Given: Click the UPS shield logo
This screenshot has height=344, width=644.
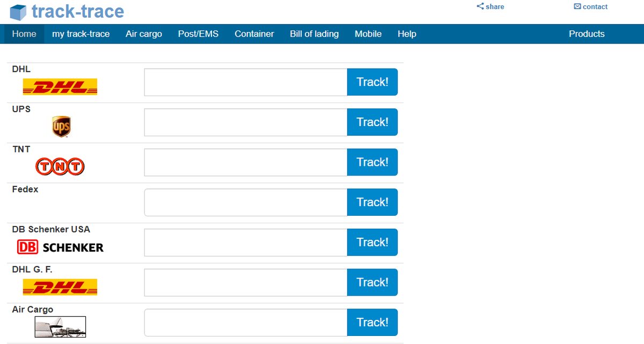Looking at the screenshot, I should 61,127.
